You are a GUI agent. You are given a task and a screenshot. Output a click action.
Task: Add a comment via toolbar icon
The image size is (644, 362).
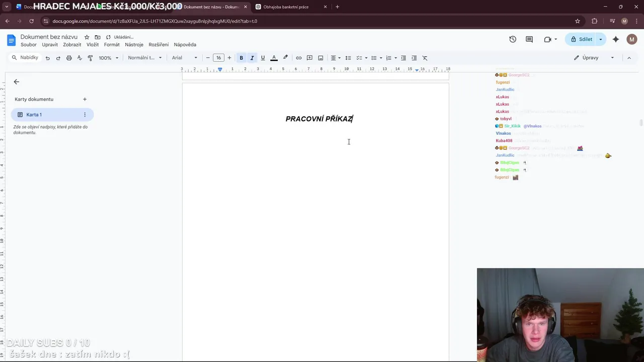click(x=309, y=58)
